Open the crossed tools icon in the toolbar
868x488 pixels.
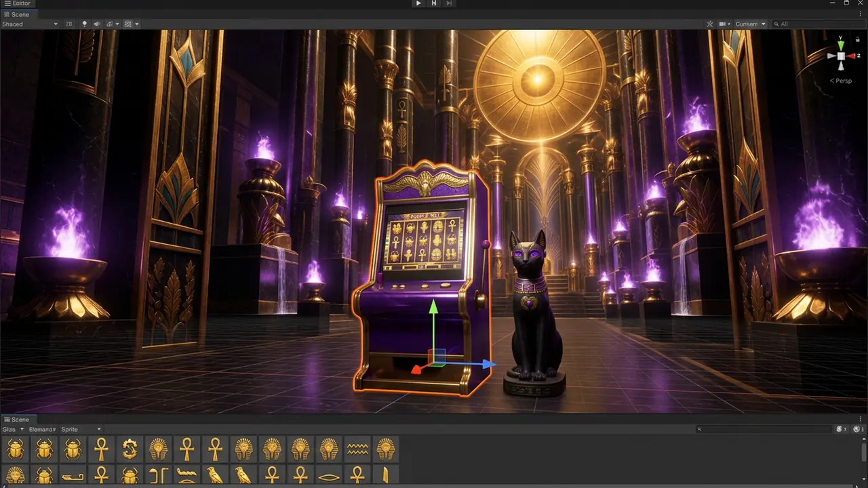click(x=710, y=24)
